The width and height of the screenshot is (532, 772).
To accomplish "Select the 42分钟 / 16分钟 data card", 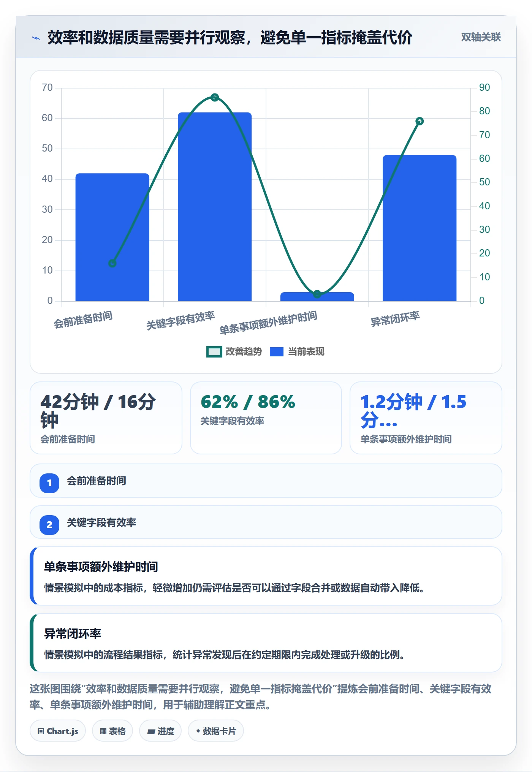I will pyautogui.click(x=106, y=418).
